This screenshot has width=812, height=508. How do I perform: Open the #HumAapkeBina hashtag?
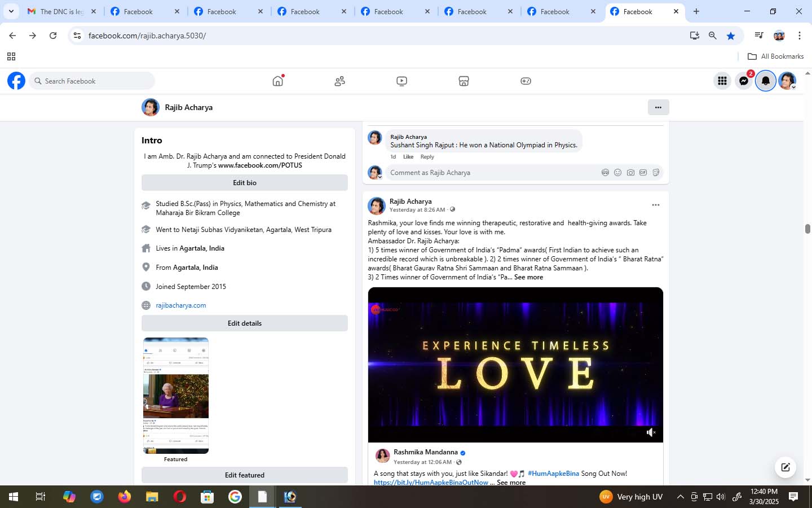coord(553,474)
